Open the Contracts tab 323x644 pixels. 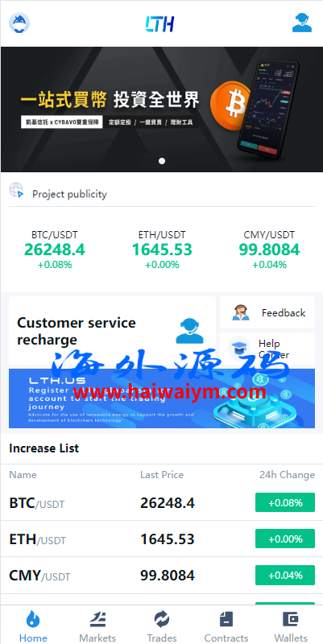226,626
